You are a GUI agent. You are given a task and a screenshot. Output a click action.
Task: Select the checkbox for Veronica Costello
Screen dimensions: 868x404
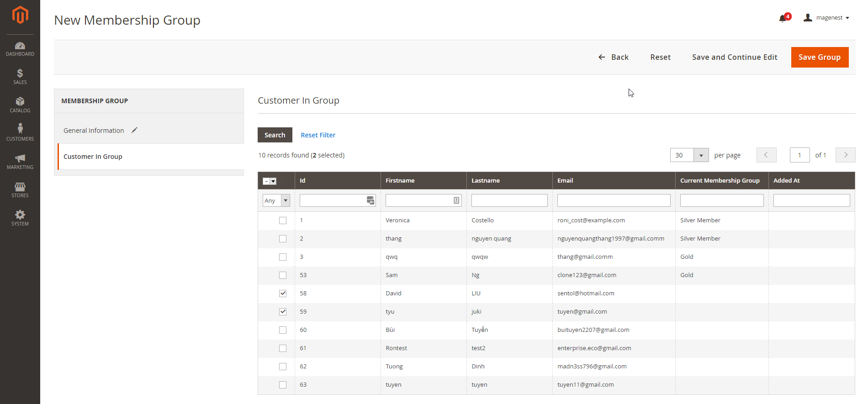[x=283, y=220]
